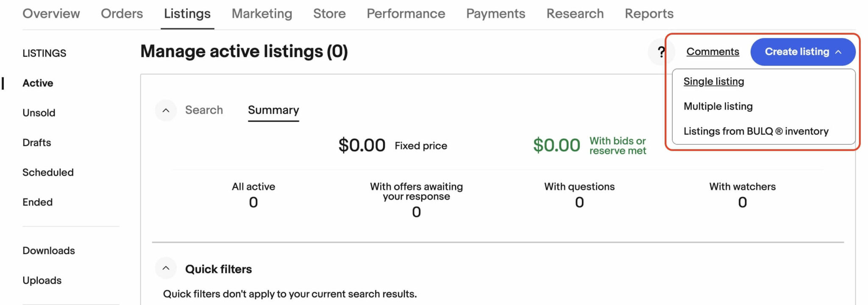Select Unsold in the sidebar
This screenshot has height=305, width=868.
pos(39,112)
